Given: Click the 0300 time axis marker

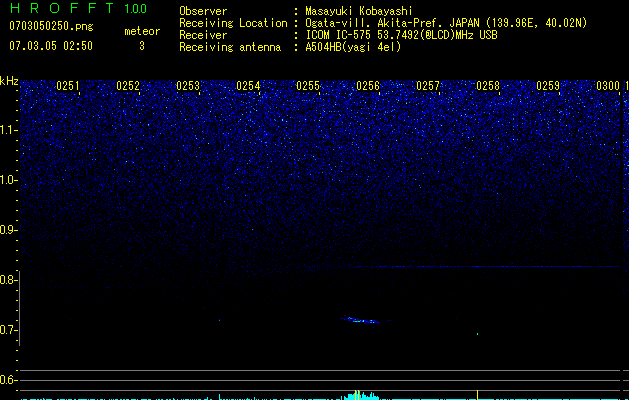Looking at the screenshot, I should pyautogui.click(x=608, y=86).
